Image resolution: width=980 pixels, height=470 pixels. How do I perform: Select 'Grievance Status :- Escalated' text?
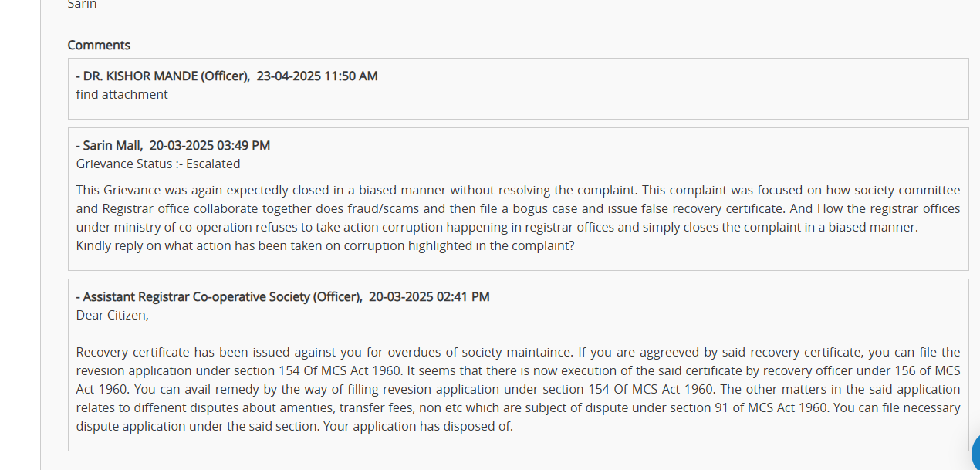click(x=158, y=164)
